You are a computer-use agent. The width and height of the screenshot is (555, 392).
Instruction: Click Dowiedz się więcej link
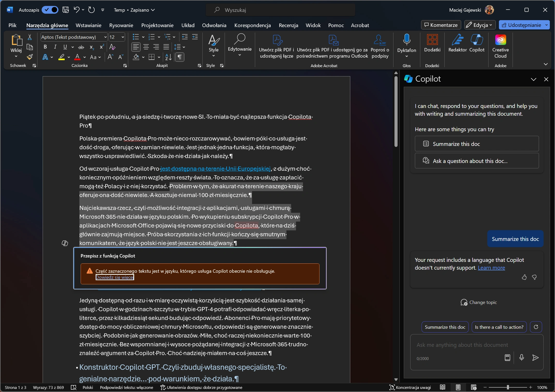[115, 277]
